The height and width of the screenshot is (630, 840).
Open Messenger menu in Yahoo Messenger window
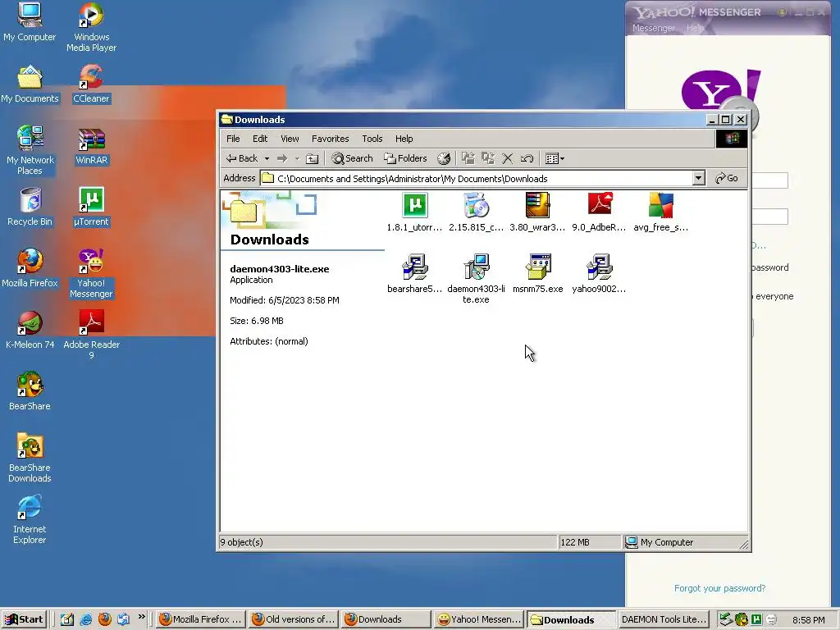pos(654,28)
